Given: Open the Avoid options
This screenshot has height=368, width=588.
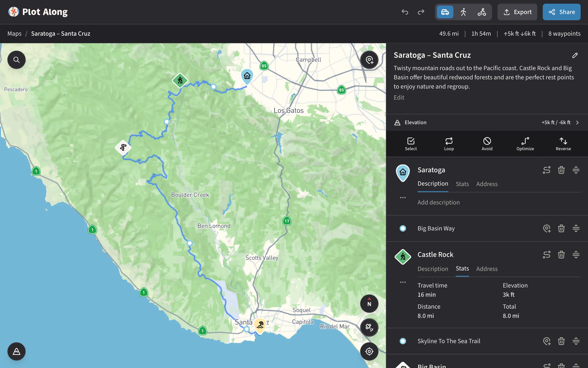Looking at the screenshot, I should (487, 144).
